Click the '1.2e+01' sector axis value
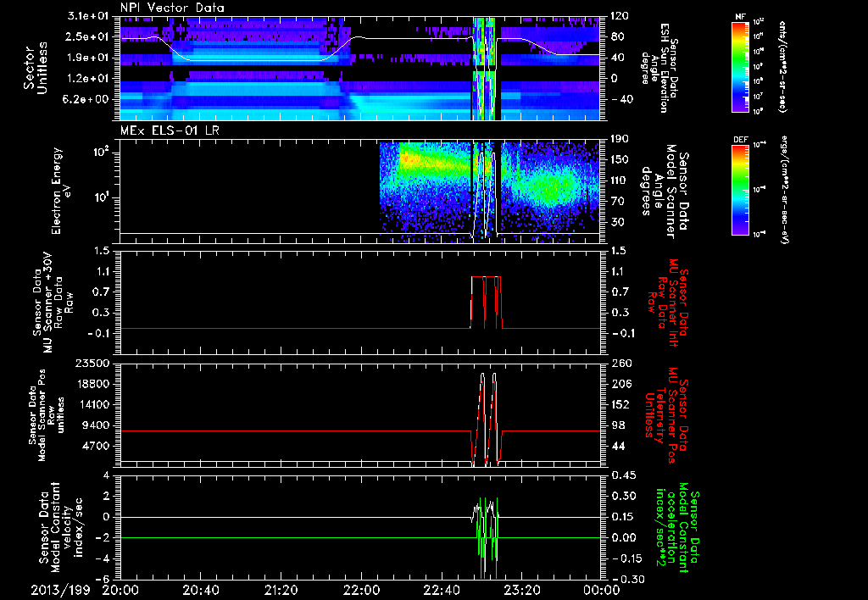Screen dimensions: 868x600 click(x=88, y=78)
